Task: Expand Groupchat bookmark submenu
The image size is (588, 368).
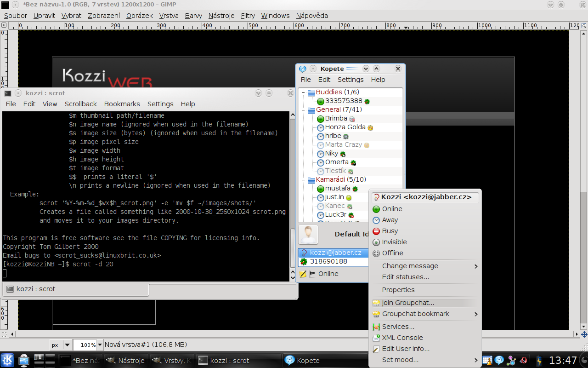Action: click(x=425, y=314)
